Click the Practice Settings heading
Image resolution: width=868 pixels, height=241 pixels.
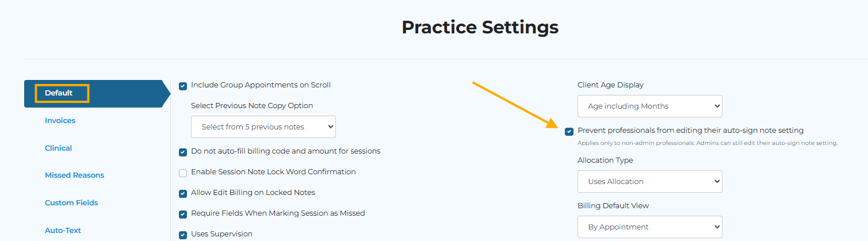480,26
